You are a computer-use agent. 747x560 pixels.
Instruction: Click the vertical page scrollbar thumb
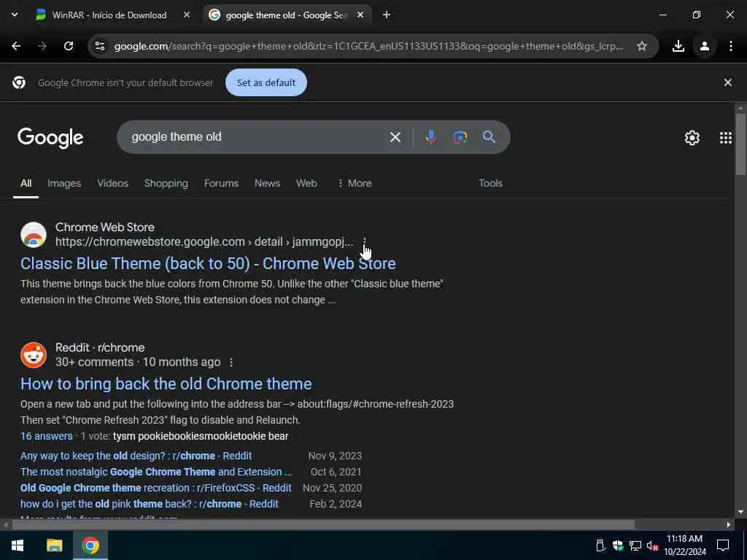click(x=740, y=144)
